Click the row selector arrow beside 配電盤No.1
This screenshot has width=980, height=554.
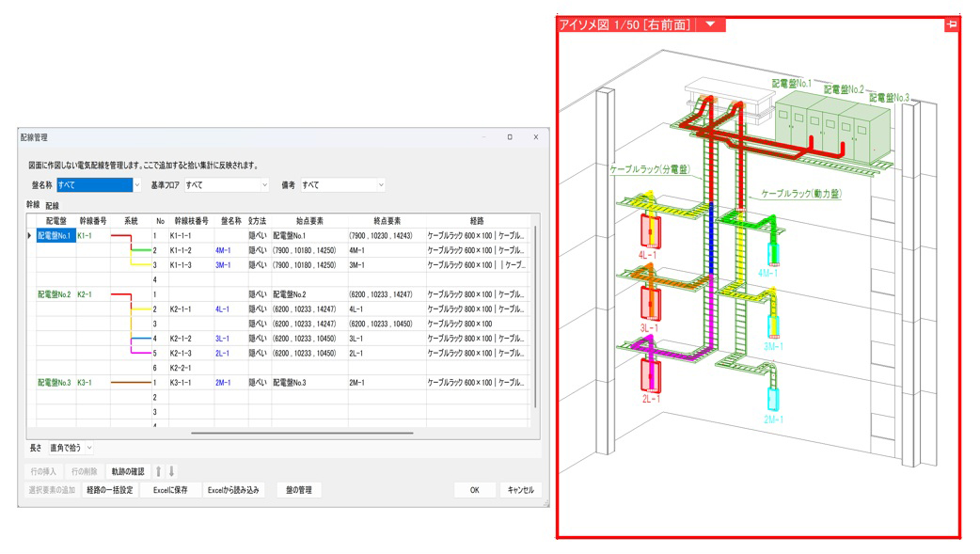point(30,235)
